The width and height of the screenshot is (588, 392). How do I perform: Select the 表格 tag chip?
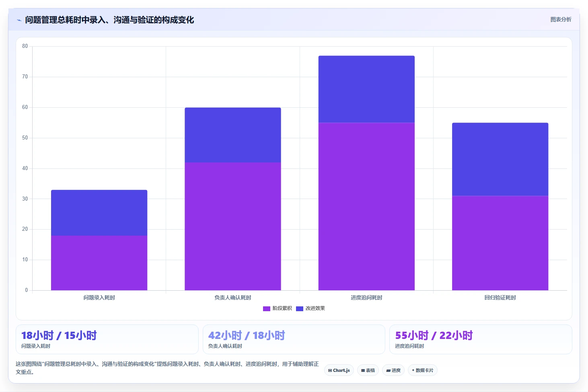(x=368, y=370)
